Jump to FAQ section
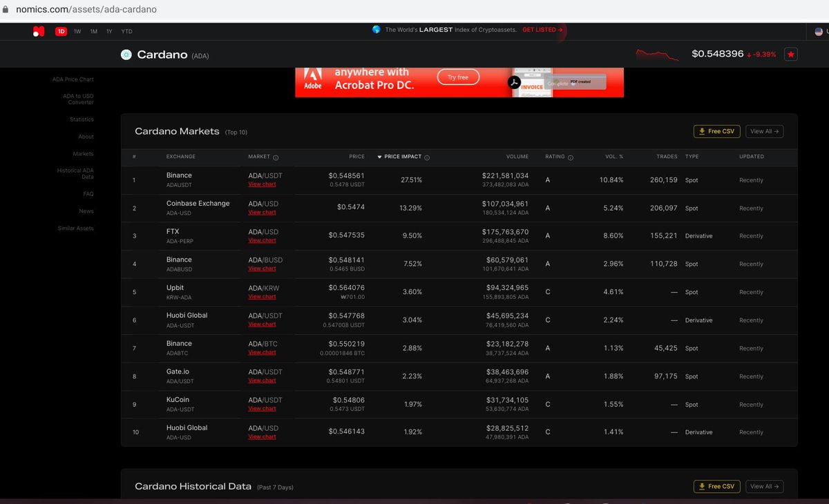 point(88,194)
